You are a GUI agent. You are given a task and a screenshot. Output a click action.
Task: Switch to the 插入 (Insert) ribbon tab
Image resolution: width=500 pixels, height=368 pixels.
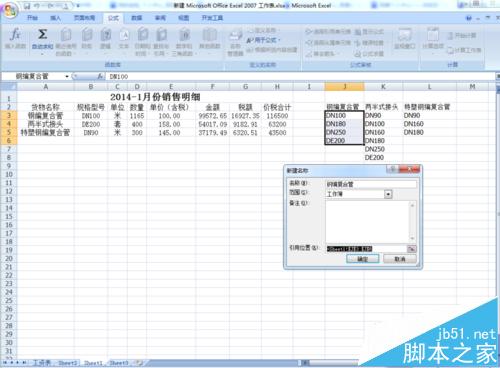pyautogui.click(x=55, y=18)
